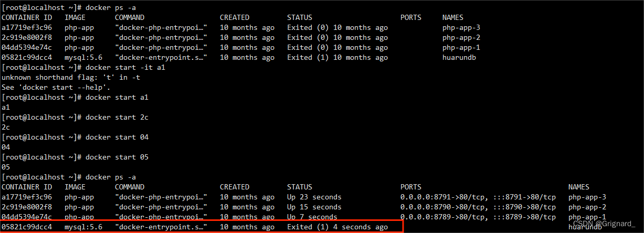Click the 'Up 15 seconds' status
The height and width of the screenshot is (233, 644).
[314, 207]
